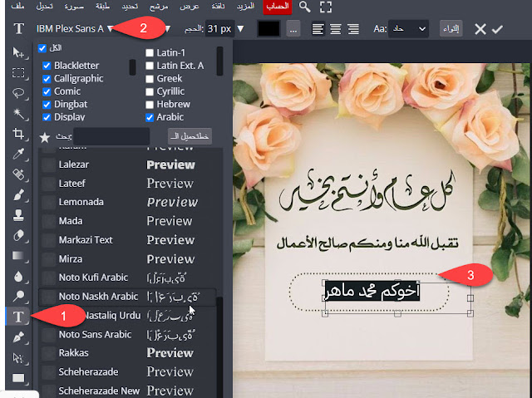Image resolution: width=532 pixels, height=398 pixels.
Task: Open the صورة (Image) menu
Action: (74, 6)
